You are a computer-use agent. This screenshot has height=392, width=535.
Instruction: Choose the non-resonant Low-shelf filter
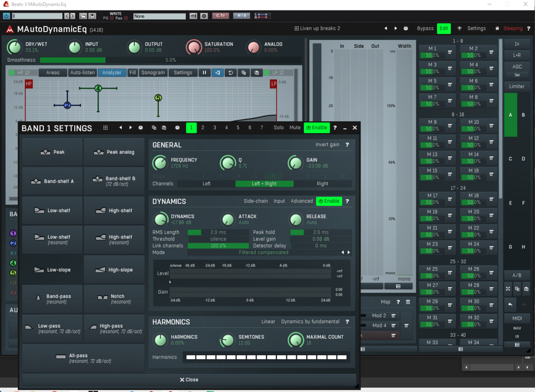click(x=52, y=211)
